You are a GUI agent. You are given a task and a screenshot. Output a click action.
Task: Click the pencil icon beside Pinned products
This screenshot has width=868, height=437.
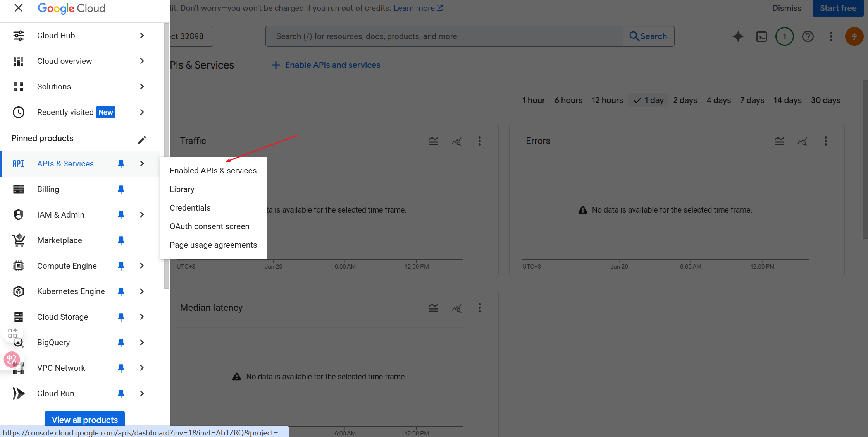point(142,139)
